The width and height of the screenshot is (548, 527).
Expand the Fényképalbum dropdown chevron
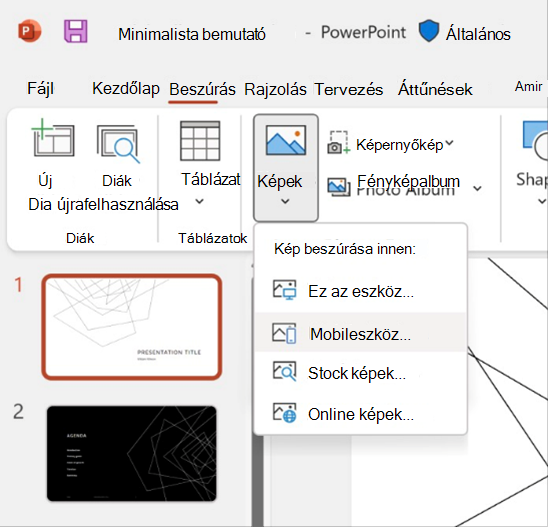point(477,188)
